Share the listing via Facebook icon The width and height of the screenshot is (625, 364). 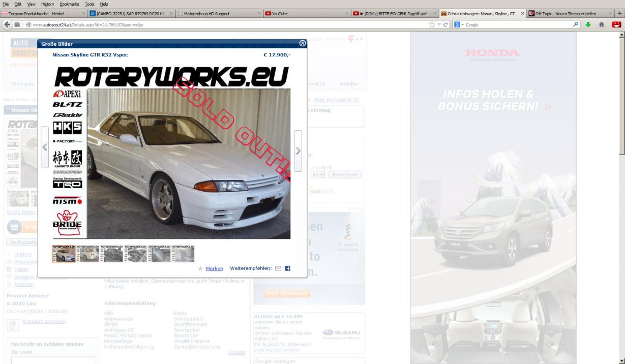click(x=287, y=268)
